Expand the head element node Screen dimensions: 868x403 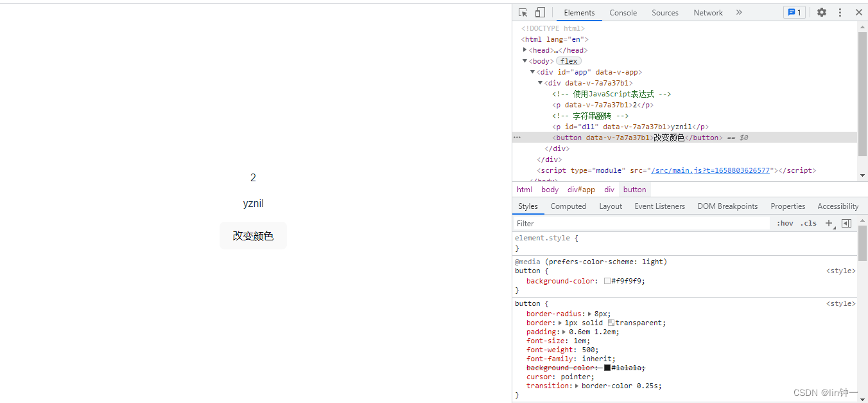525,49
